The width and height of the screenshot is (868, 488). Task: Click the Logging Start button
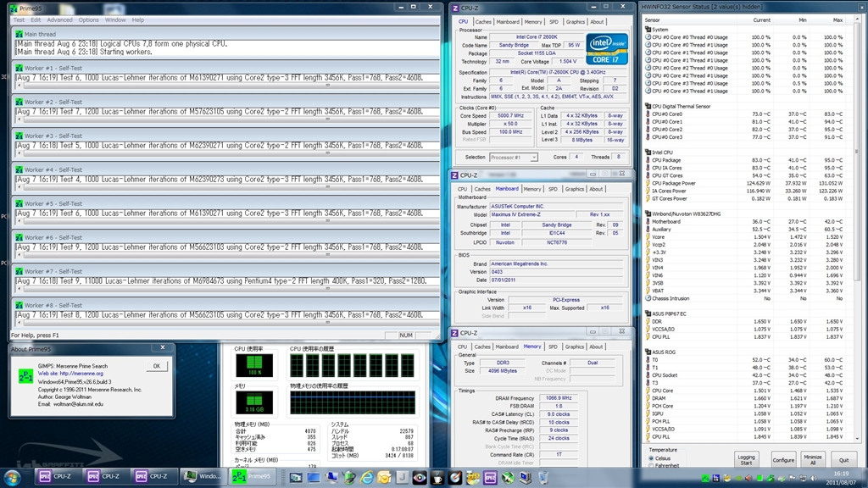pyautogui.click(x=746, y=459)
